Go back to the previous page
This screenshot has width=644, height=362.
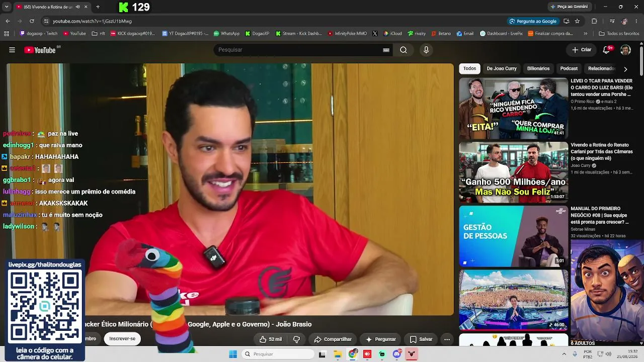[x=8, y=21]
